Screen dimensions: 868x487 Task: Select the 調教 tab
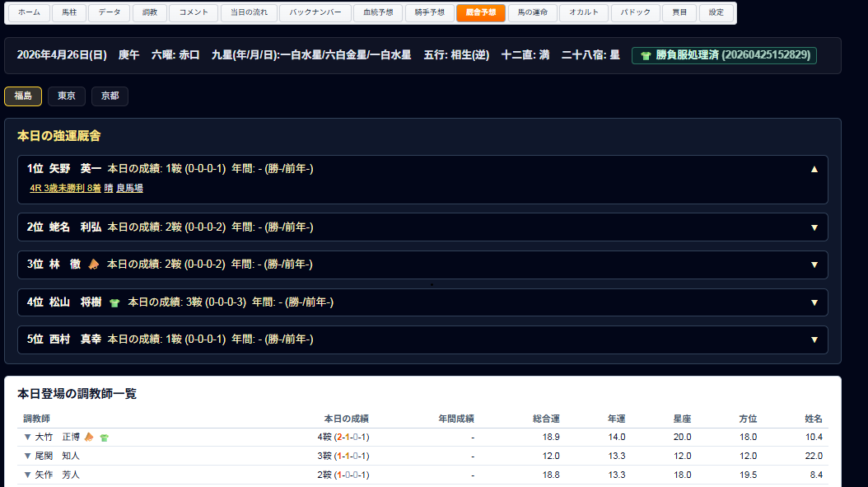[149, 12]
